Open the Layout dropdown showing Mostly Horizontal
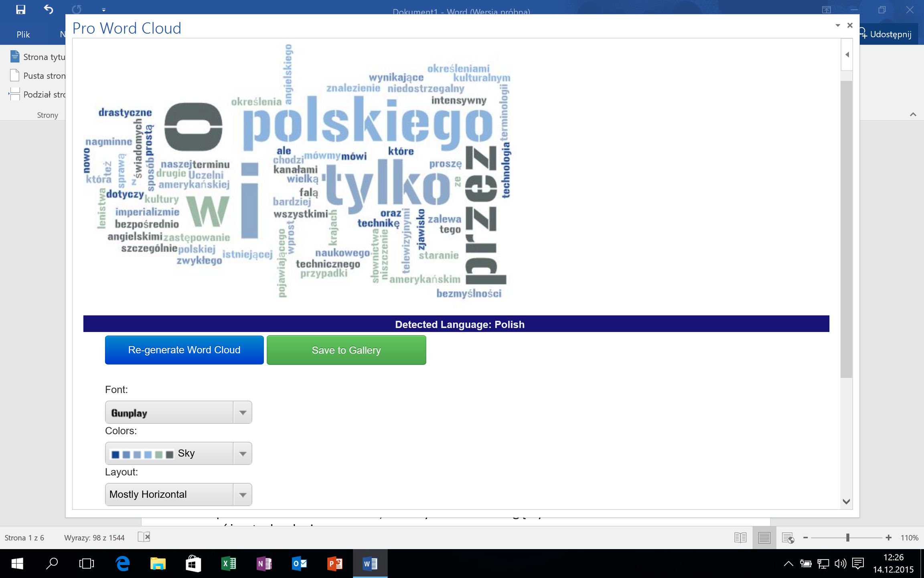The width and height of the screenshot is (924, 578). coord(242,494)
